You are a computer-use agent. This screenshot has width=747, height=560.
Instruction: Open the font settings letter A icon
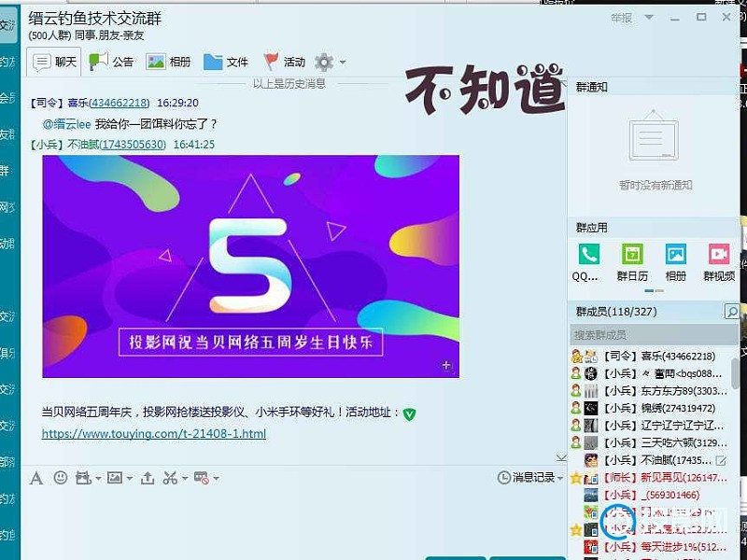tap(36, 478)
